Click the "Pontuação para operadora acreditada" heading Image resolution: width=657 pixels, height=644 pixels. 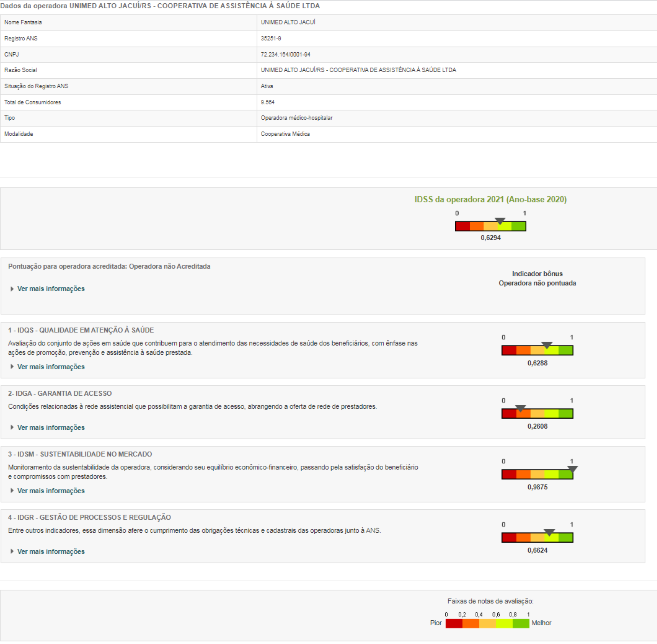click(109, 266)
